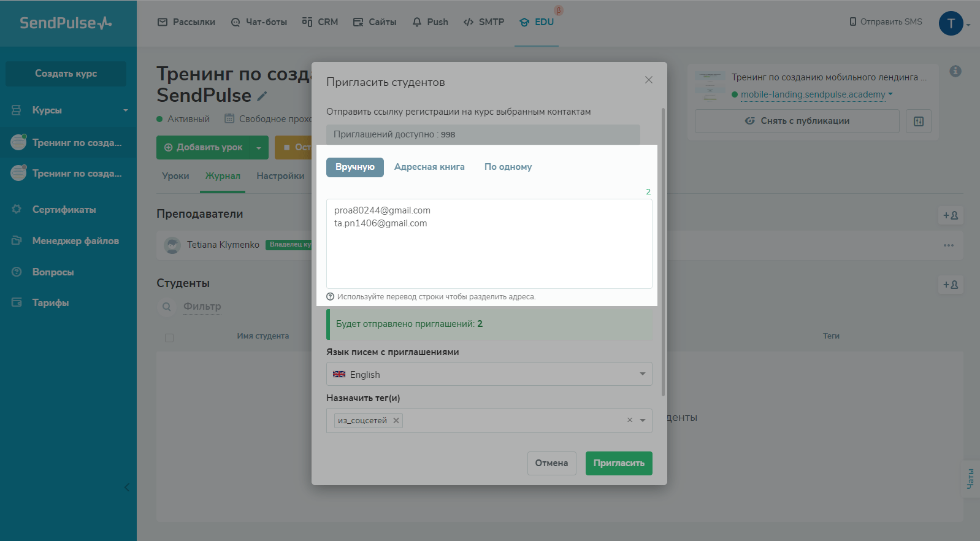Image resolution: width=980 pixels, height=541 pixels.
Task: Click the pencil icon to edit course title
Action: tap(262, 96)
